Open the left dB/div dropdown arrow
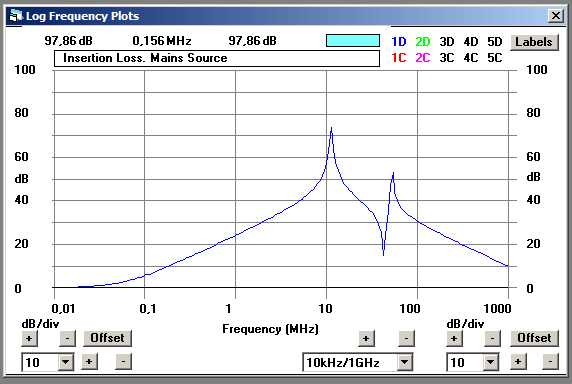Viewport: 572px width, 384px height. point(66,362)
